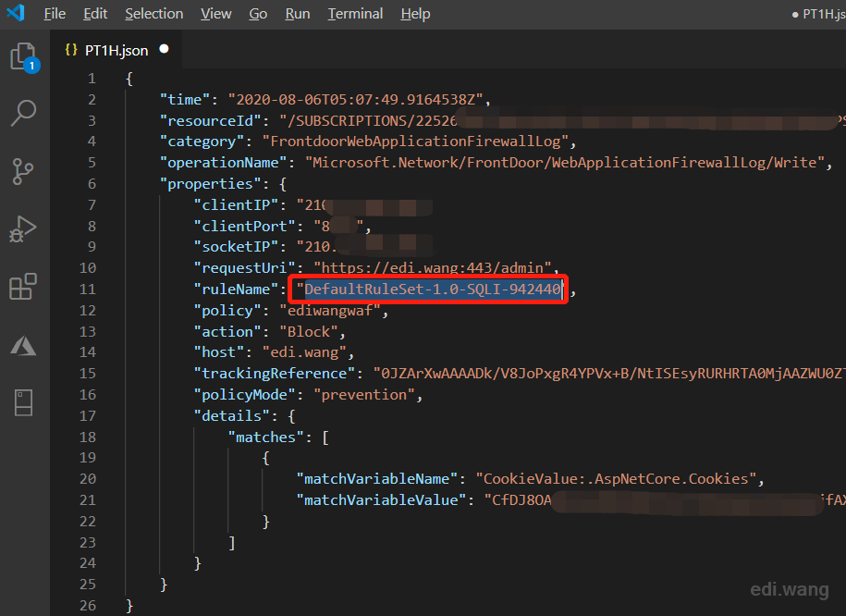Click the "time" key on line 2
The width and height of the screenshot is (846, 616).
click(185, 100)
